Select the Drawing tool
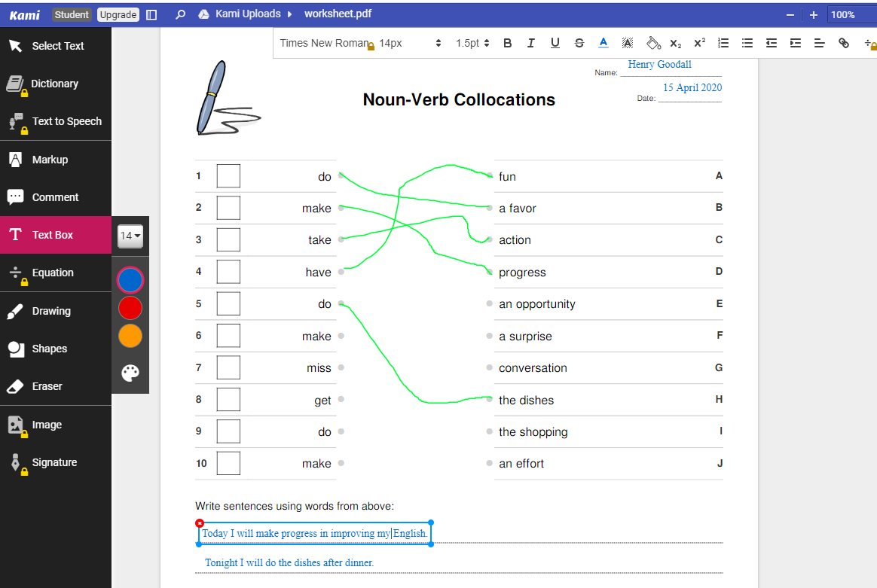This screenshot has height=588, width=877. point(55,311)
